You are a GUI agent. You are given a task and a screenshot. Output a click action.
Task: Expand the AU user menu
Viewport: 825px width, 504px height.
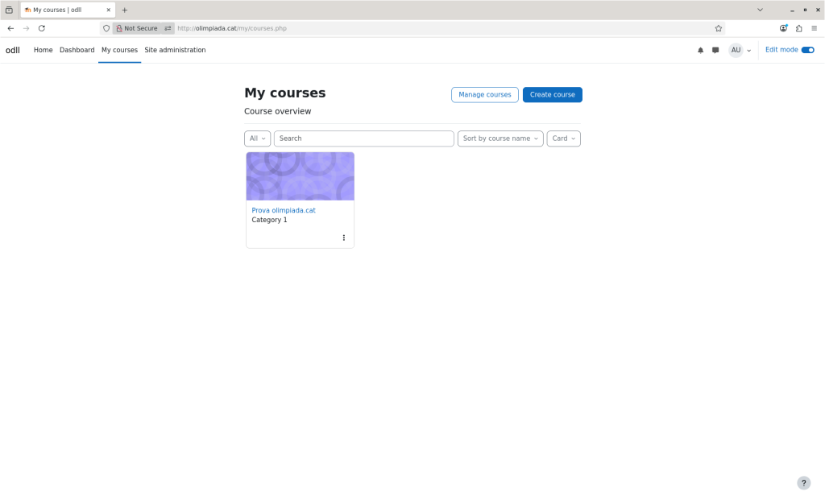[x=740, y=50]
